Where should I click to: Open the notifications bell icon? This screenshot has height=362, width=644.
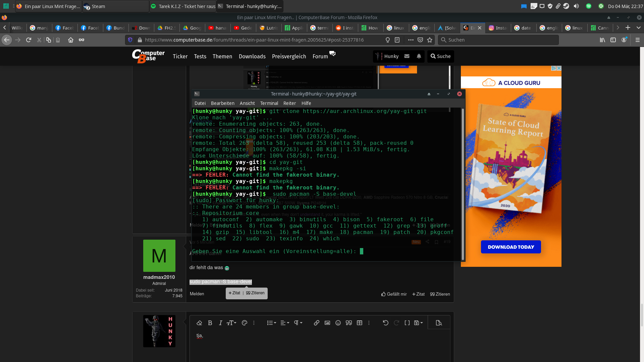pyautogui.click(x=419, y=56)
